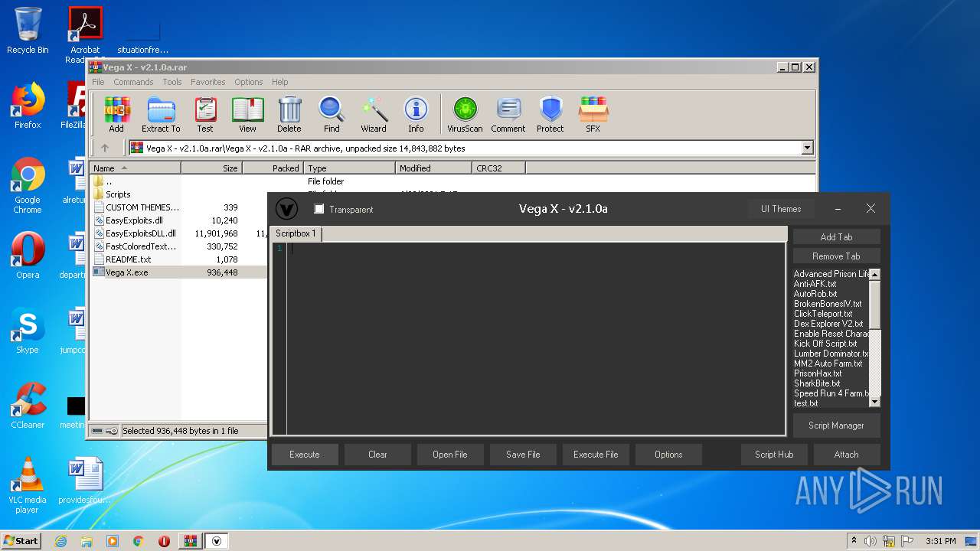
Task: Select README.txt in archive list
Action: (128, 259)
